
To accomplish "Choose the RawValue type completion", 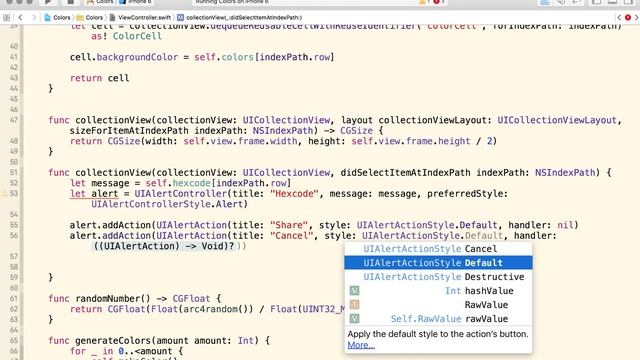I will [x=438, y=304].
